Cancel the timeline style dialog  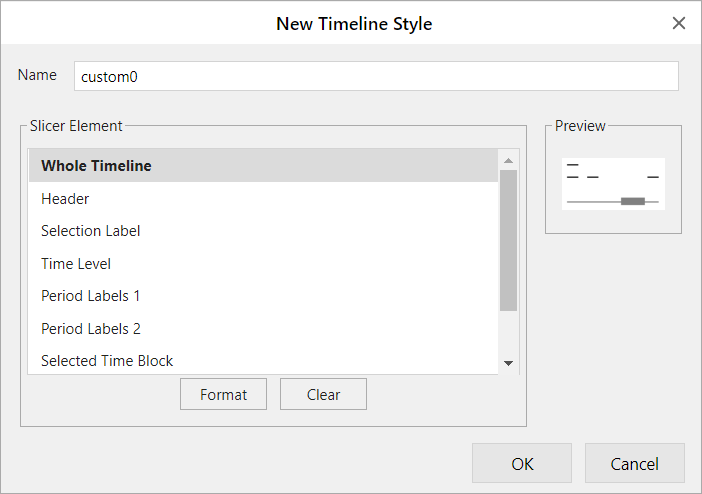[635, 463]
